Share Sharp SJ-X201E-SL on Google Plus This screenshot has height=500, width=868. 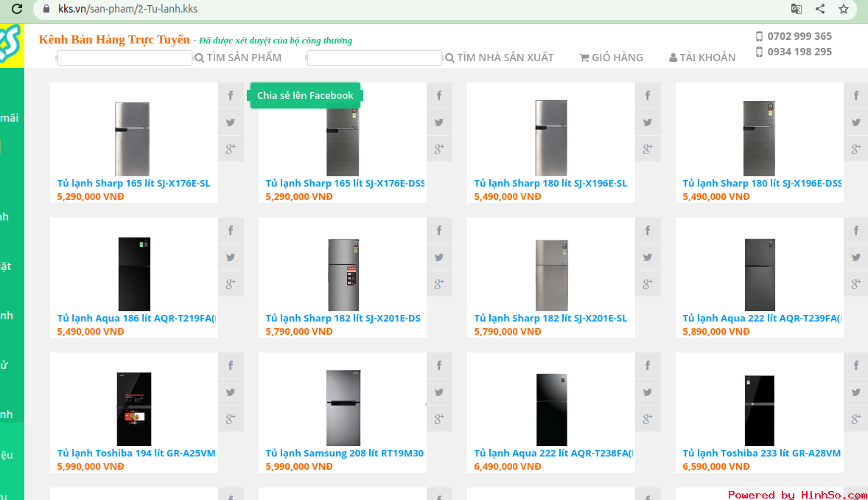648,284
